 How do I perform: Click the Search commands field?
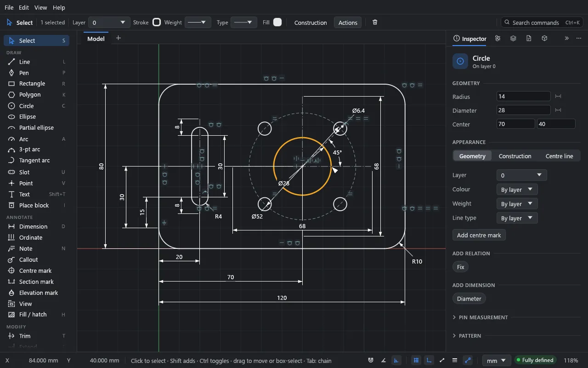[x=542, y=23]
